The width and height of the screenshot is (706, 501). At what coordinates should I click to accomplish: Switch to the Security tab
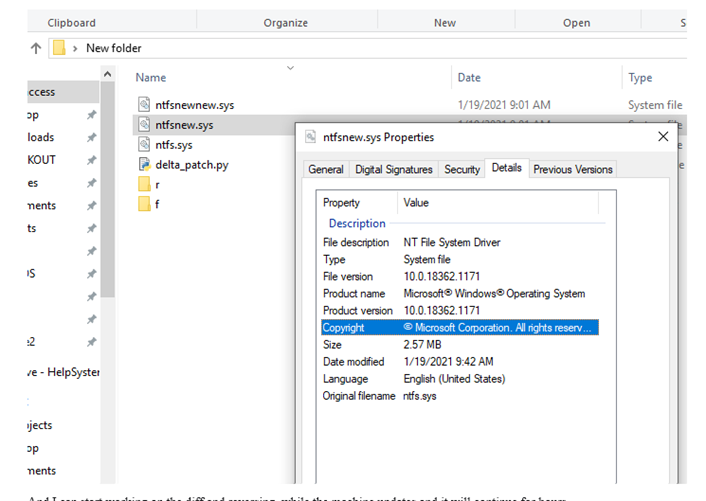[x=462, y=169]
